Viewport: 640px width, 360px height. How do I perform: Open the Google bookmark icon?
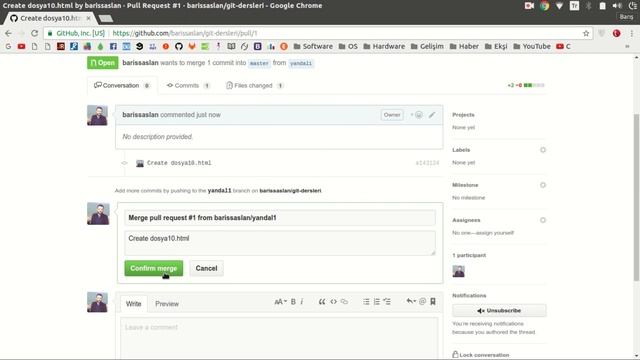pyautogui.click(x=8, y=47)
